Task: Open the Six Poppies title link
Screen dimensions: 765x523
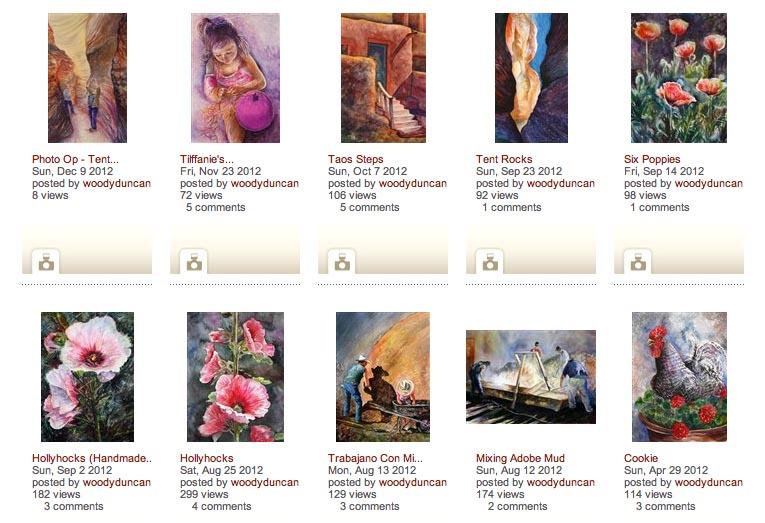Action: [652, 159]
